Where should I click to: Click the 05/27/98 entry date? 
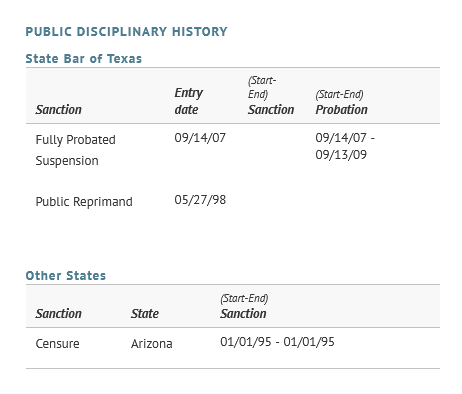click(x=200, y=200)
